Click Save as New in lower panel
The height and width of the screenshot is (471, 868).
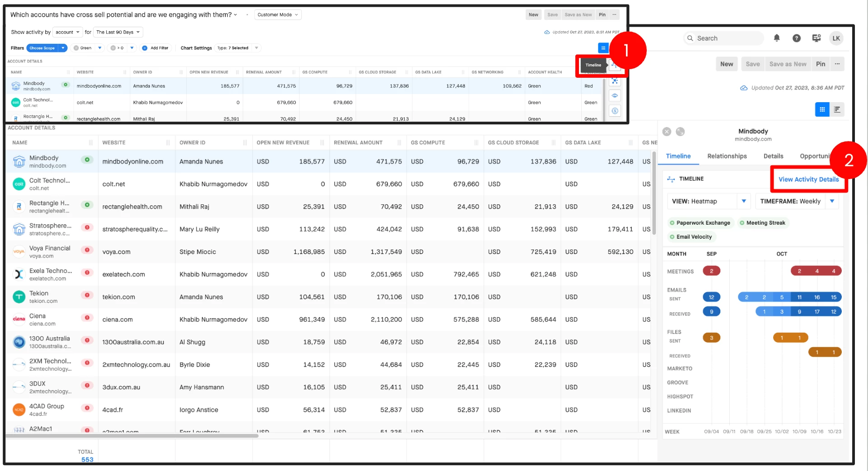pyautogui.click(x=788, y=64)
